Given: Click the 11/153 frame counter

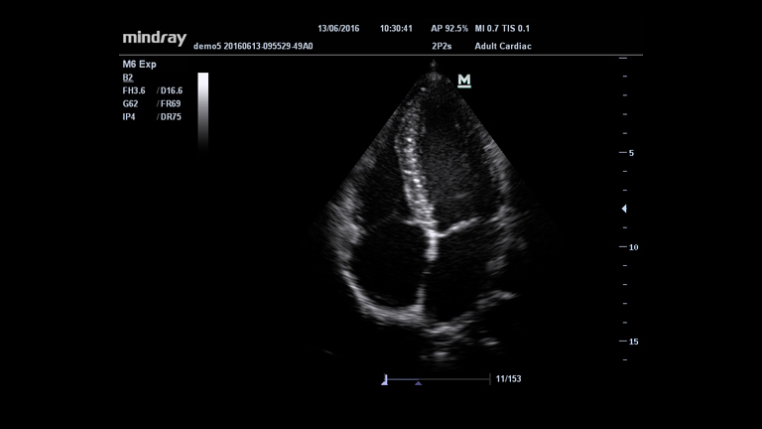Looking at the screenshot, I should tap(507, 379).
